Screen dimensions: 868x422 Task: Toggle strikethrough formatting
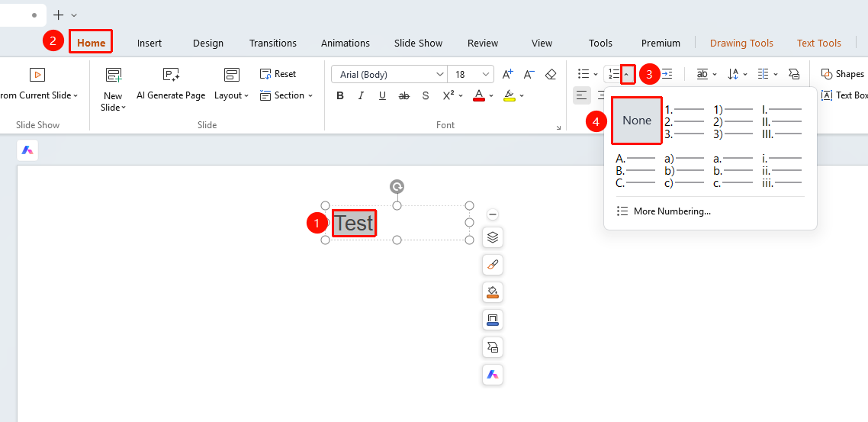[404, 96]
